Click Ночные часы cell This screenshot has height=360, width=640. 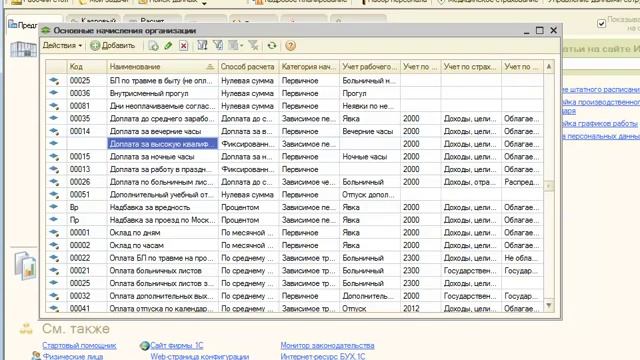click(369, 157)
